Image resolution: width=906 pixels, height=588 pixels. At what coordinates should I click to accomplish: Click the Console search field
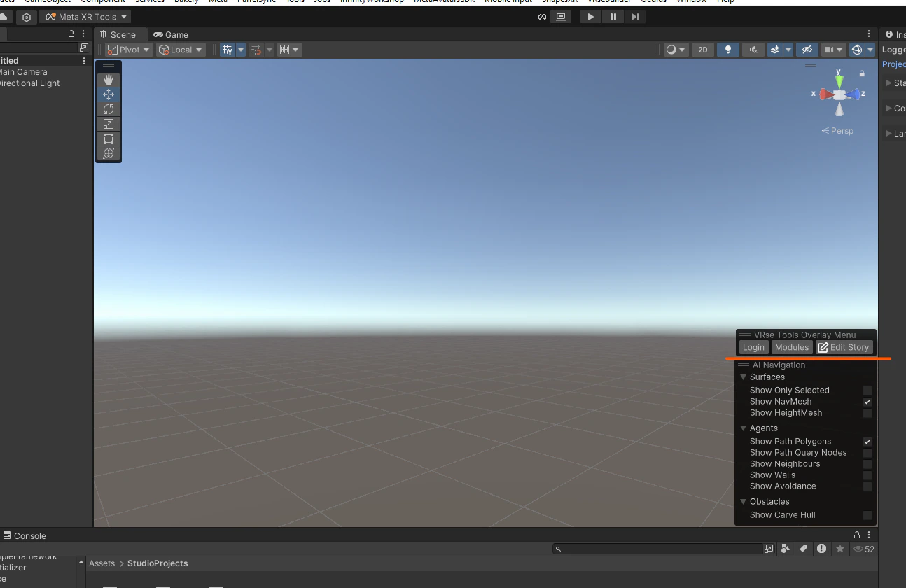[x=658, y=549]
